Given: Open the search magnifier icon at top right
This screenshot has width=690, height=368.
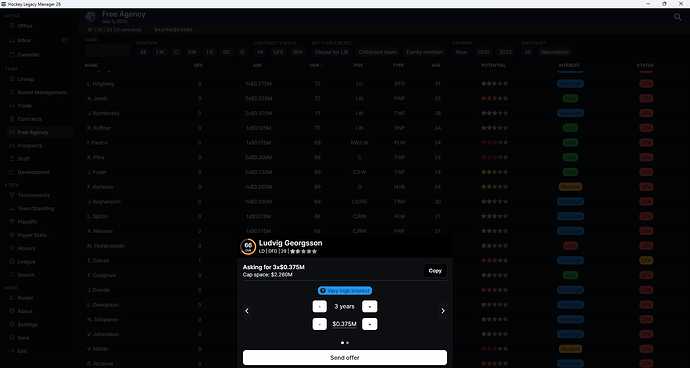Looking at the screenshot, I should 678,17.
